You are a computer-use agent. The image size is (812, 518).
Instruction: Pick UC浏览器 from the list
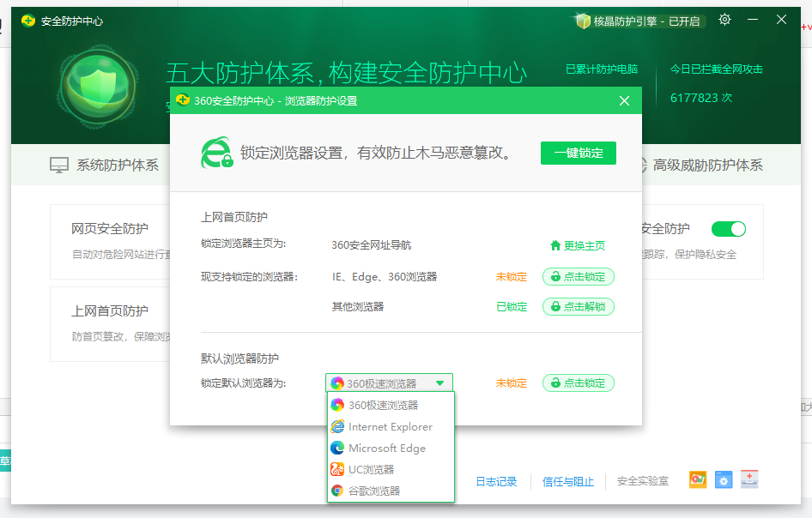click(371, 469)
